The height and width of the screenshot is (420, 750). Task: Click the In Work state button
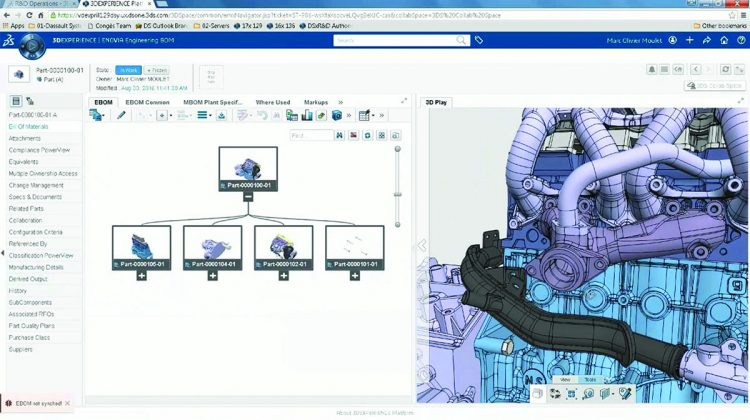click(x=128, y=70)
